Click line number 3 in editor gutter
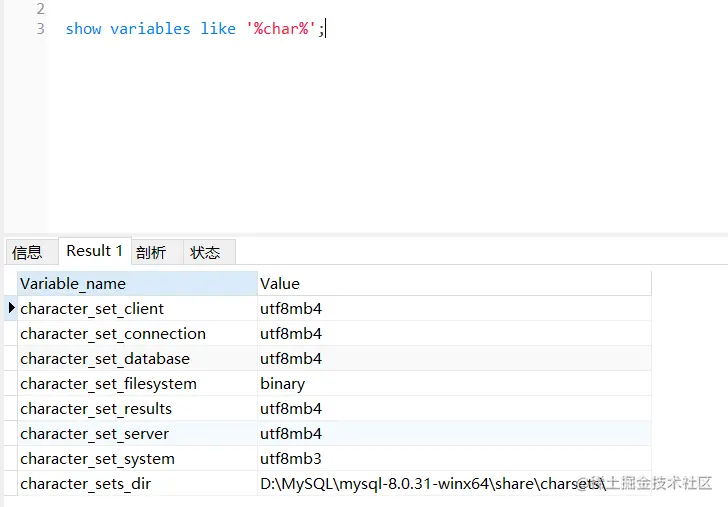728x507 pixels. tap(40, 29)
